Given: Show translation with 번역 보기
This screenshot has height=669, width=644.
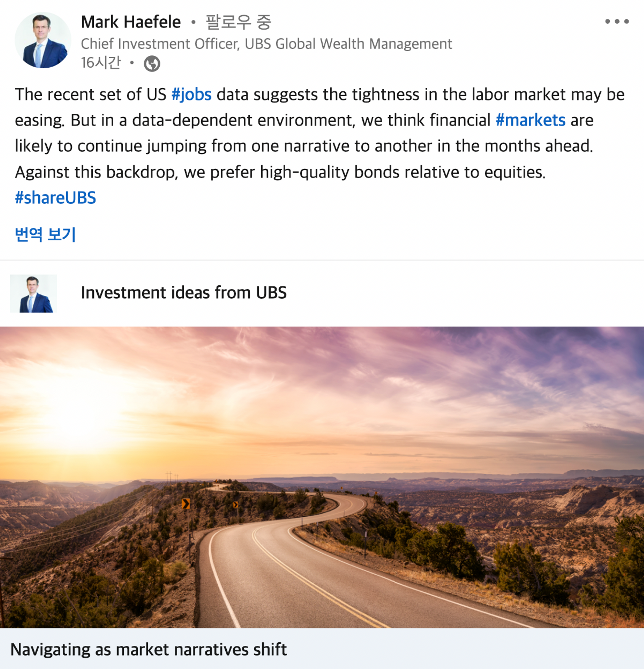Looking at the screenshot, I should click(45, 234).
